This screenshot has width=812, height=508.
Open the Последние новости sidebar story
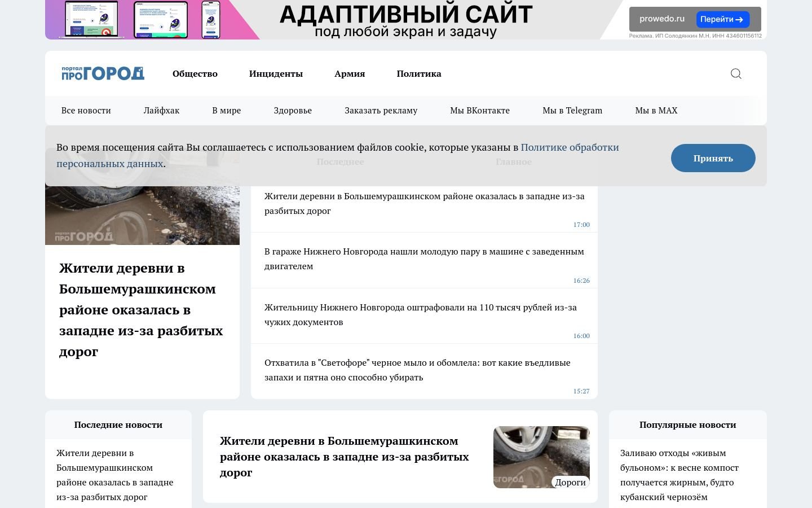115,475
